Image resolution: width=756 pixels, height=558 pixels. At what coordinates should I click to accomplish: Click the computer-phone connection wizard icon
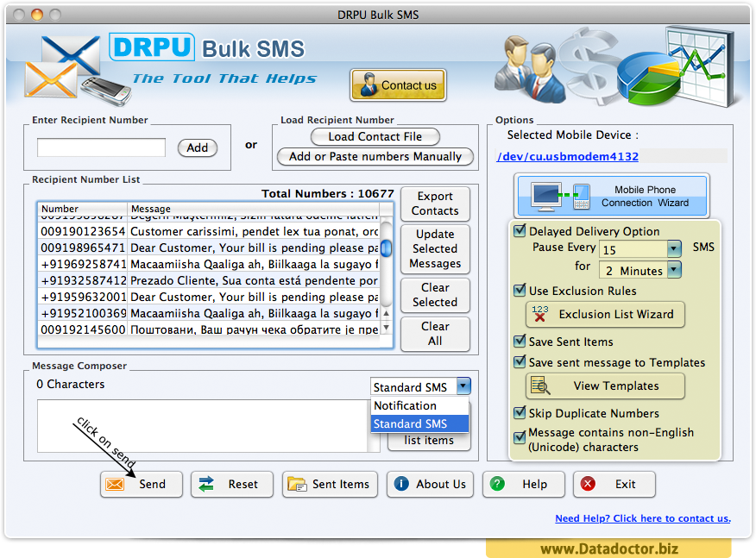(x=560, y=196)
